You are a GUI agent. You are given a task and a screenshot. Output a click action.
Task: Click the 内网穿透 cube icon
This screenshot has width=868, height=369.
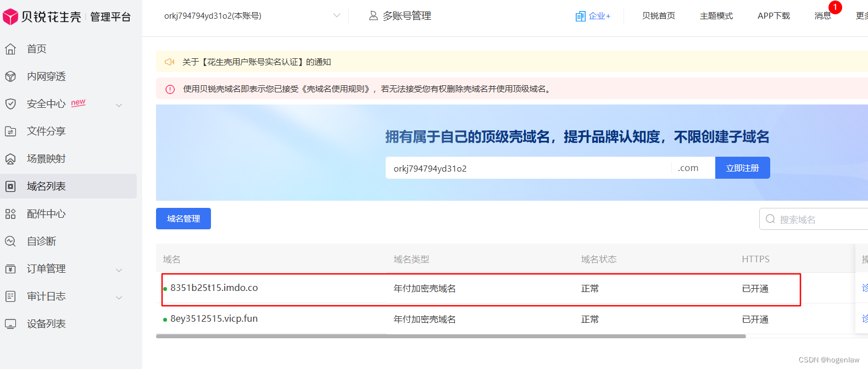[10, 76]
